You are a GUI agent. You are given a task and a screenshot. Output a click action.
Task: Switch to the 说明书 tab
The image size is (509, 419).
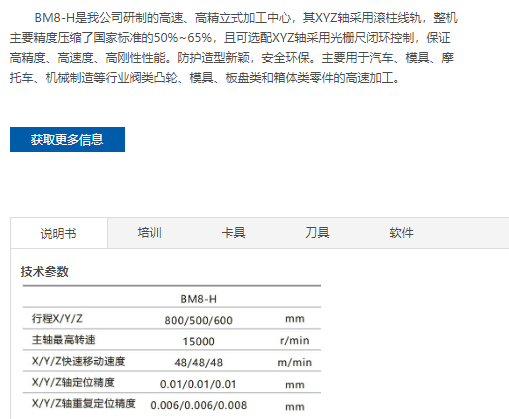59,233
